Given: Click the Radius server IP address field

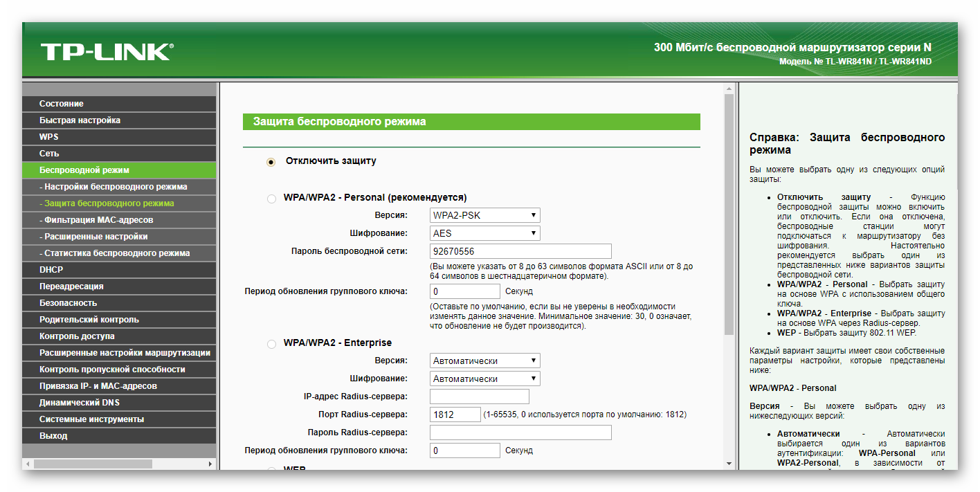Looking at the screenshot, I should [479, 397].
